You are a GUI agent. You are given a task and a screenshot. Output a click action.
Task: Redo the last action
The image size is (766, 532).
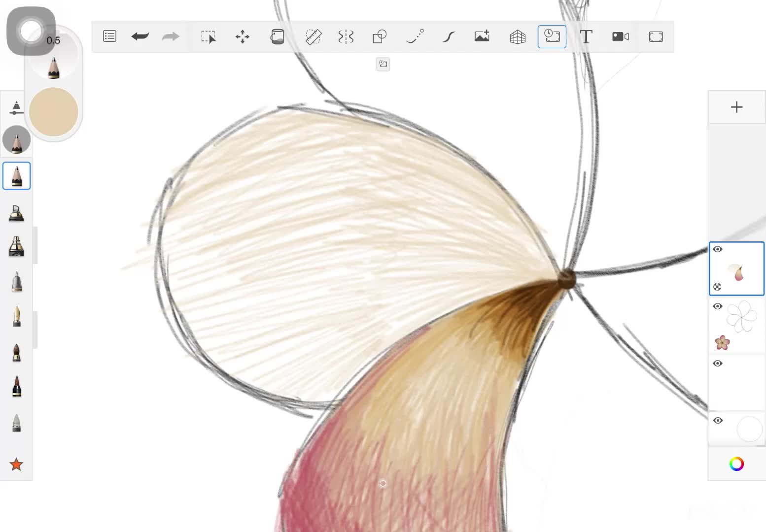(x=171, y=36)
